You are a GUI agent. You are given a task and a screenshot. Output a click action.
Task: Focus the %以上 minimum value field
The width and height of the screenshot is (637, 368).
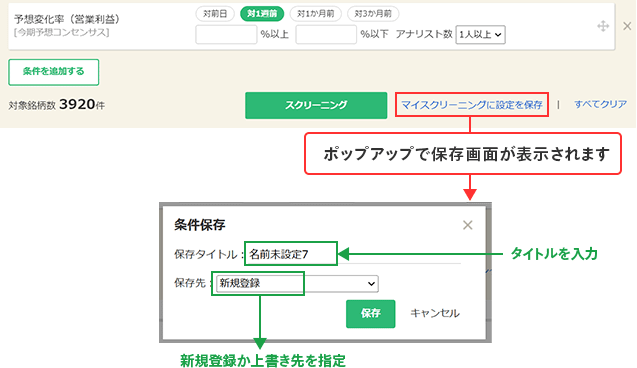coord(226,35)
